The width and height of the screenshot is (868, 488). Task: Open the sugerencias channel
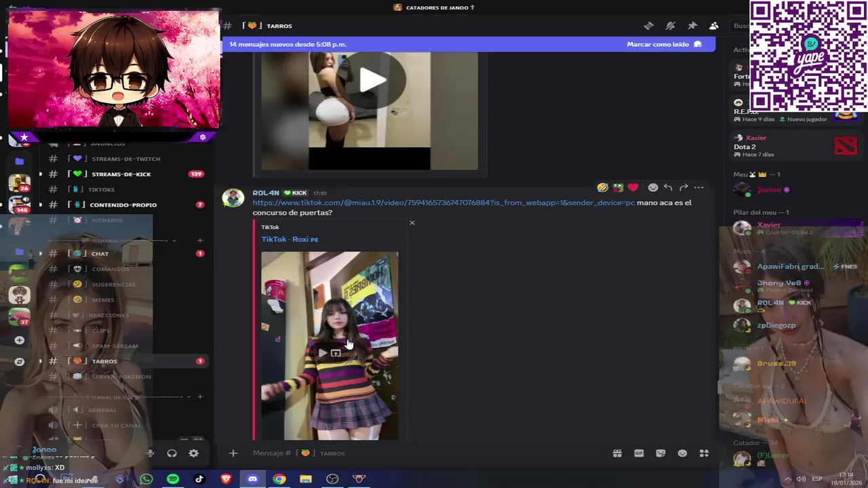113,285
